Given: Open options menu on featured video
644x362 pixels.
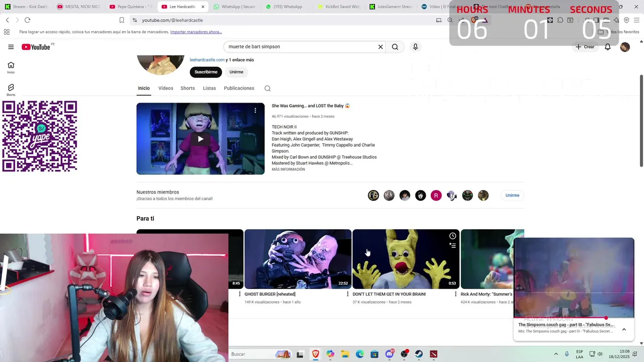Looking at the screenshot, I should click(255, 110).
